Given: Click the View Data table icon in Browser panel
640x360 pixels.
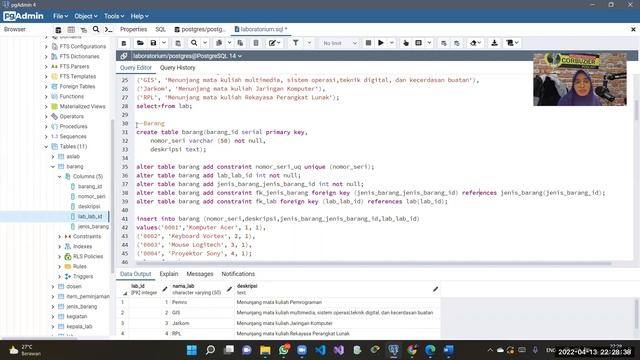Looking at the screenshot, I should tap(71, 30).
